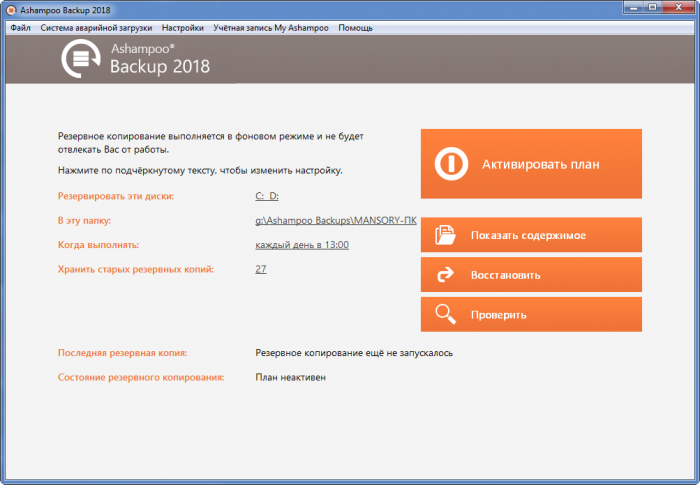Viewport: 700px width, 485px height.
Task: Click the Когда выполнять label
Action: 98,245
